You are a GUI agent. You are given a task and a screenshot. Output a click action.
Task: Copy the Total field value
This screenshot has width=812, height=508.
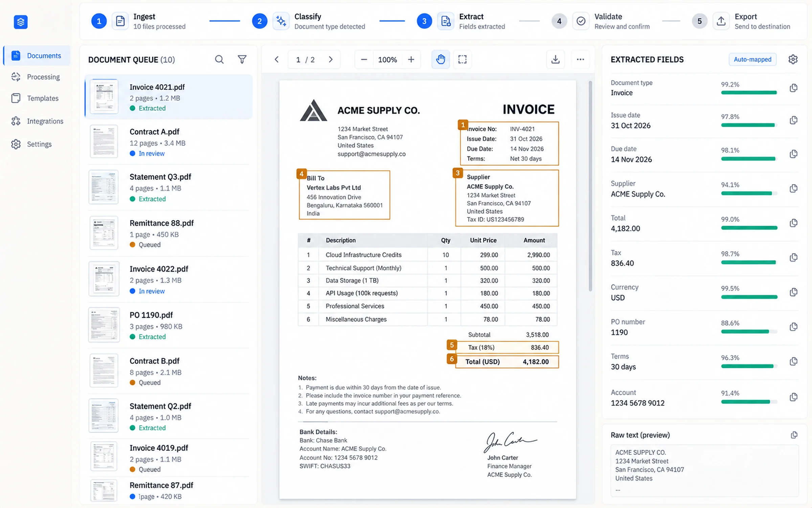tap(793, 223)
